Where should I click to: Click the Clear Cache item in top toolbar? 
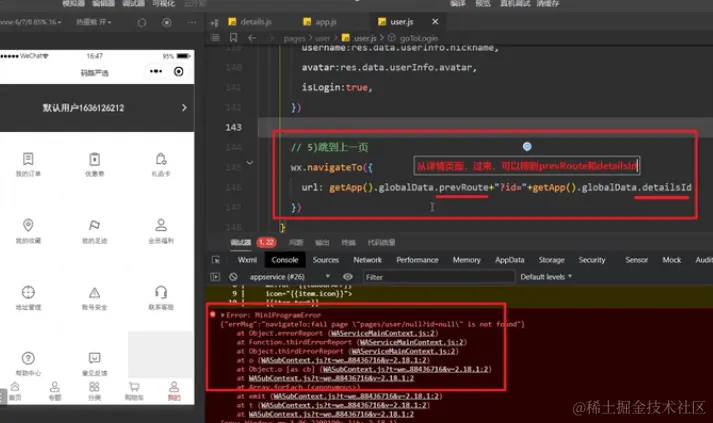click(x=547, y=3)
